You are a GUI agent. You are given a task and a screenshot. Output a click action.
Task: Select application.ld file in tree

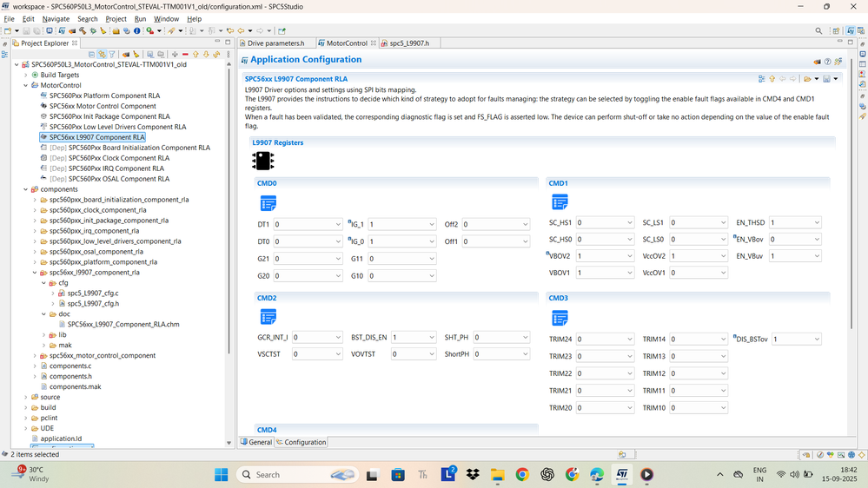click(61, 439)
